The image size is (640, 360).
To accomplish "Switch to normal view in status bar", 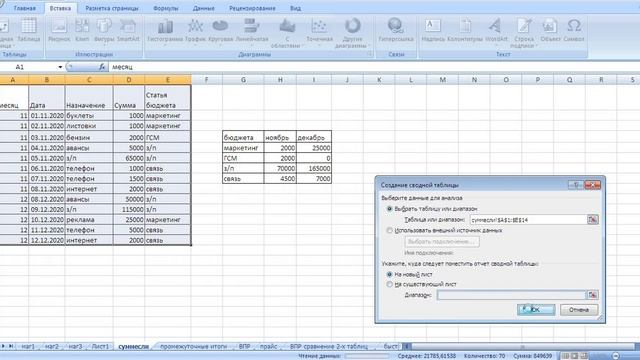I will 565,356.
